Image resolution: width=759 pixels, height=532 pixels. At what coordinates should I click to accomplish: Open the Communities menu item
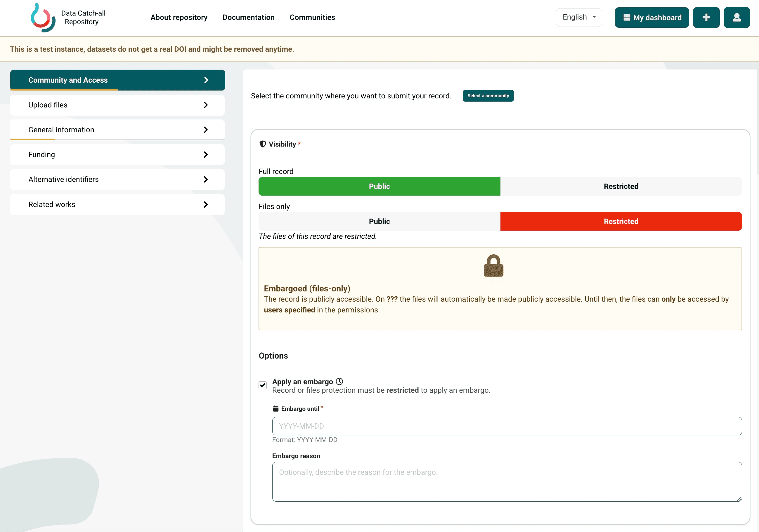(x=312, y=17)
